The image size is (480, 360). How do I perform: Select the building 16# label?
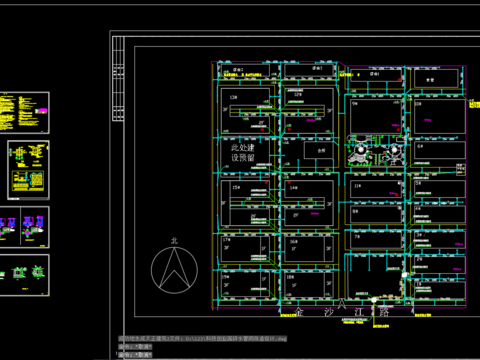coord(294,241)
